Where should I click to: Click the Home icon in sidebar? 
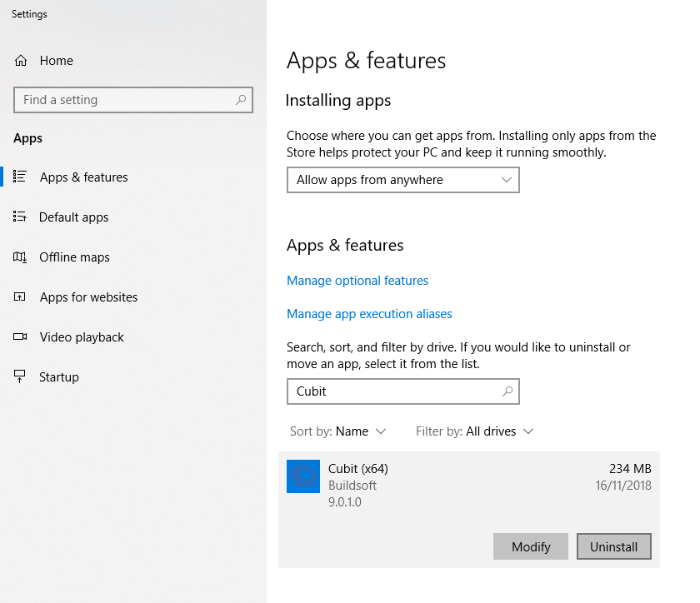(x=21, y=61)
